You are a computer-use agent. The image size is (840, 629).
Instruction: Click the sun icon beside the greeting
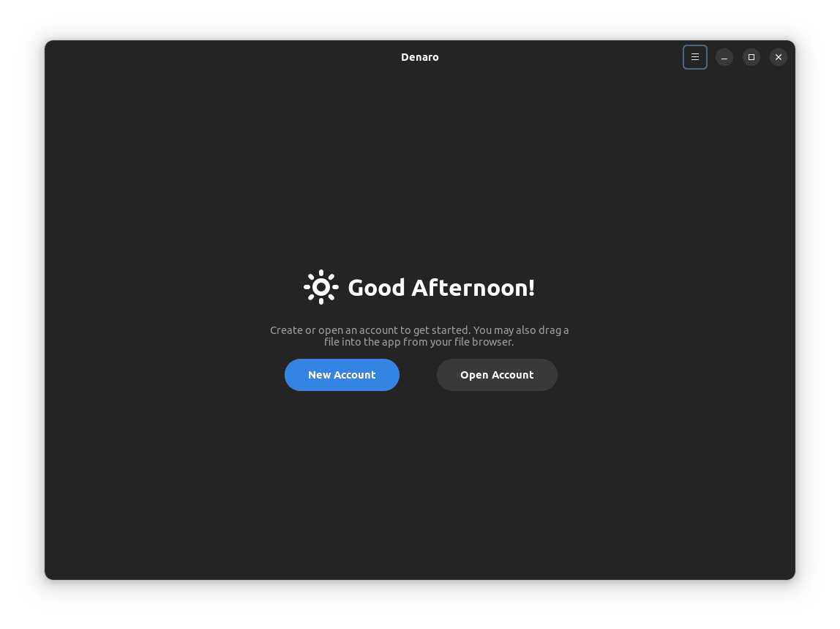pyautogui.click(x=320, y=287)
